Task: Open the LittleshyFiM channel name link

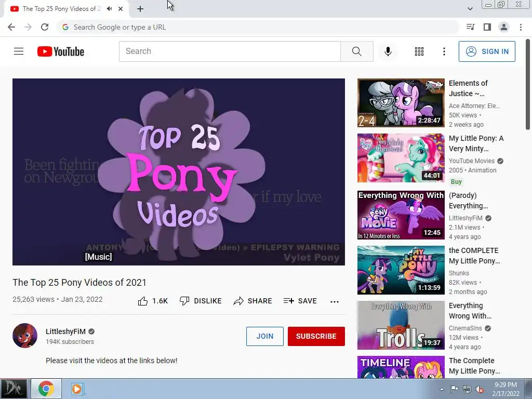Action: (65, 331)
